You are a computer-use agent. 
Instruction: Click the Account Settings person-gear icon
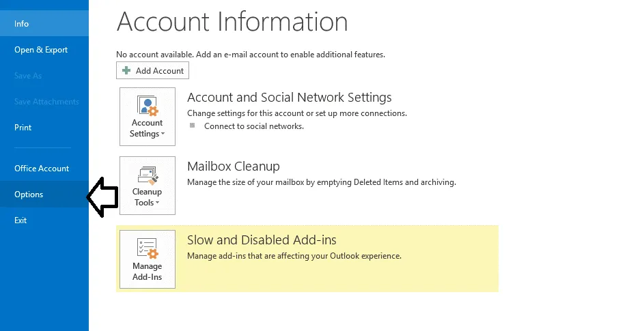pyautogui.click(x=148, y=106)
